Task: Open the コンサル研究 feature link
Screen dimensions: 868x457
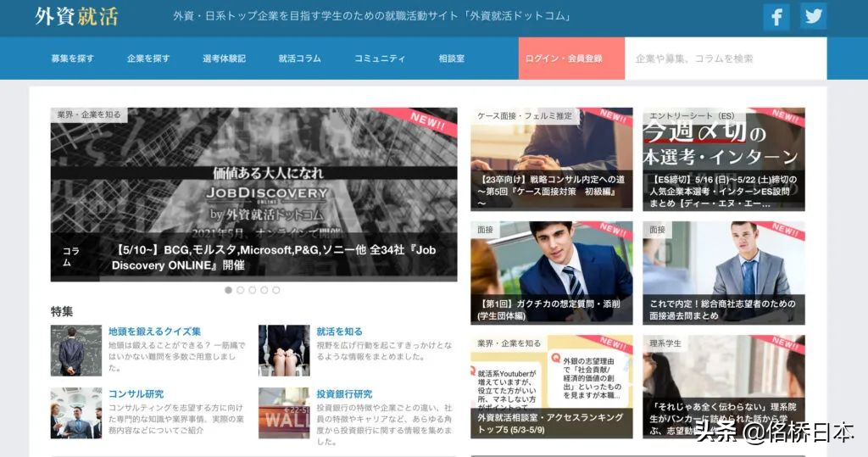Action: tap(136, 394)
